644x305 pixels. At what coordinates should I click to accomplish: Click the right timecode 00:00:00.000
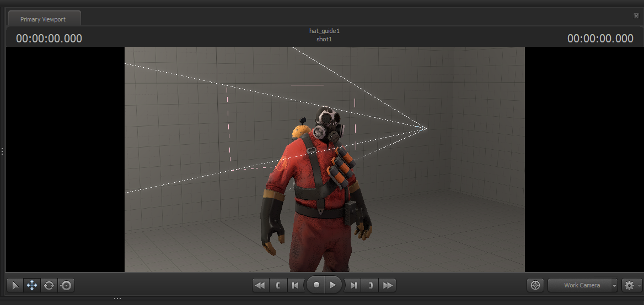coord(600,39)
